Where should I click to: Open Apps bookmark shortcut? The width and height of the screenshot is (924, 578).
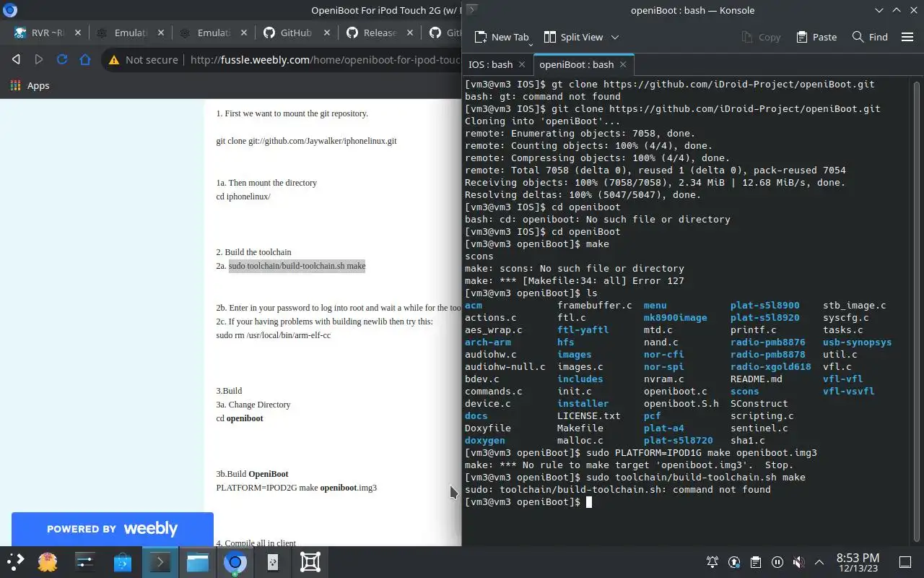tap(30, 85)
